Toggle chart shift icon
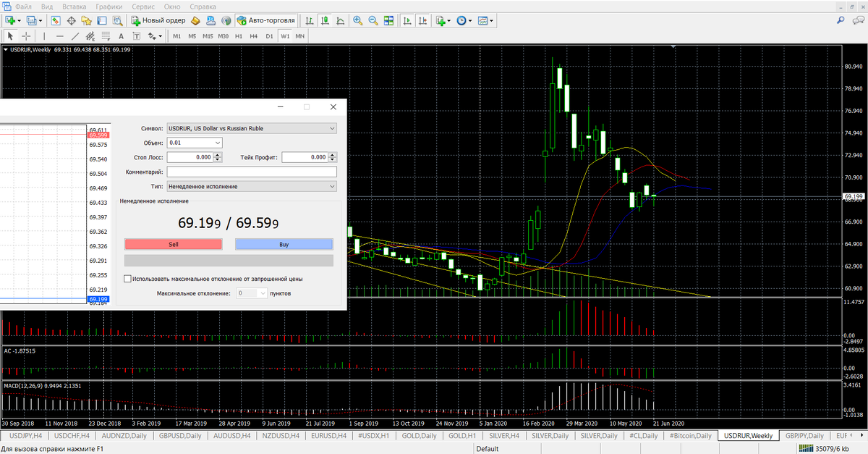Screen dimensions: 868x454 (422, 20)
